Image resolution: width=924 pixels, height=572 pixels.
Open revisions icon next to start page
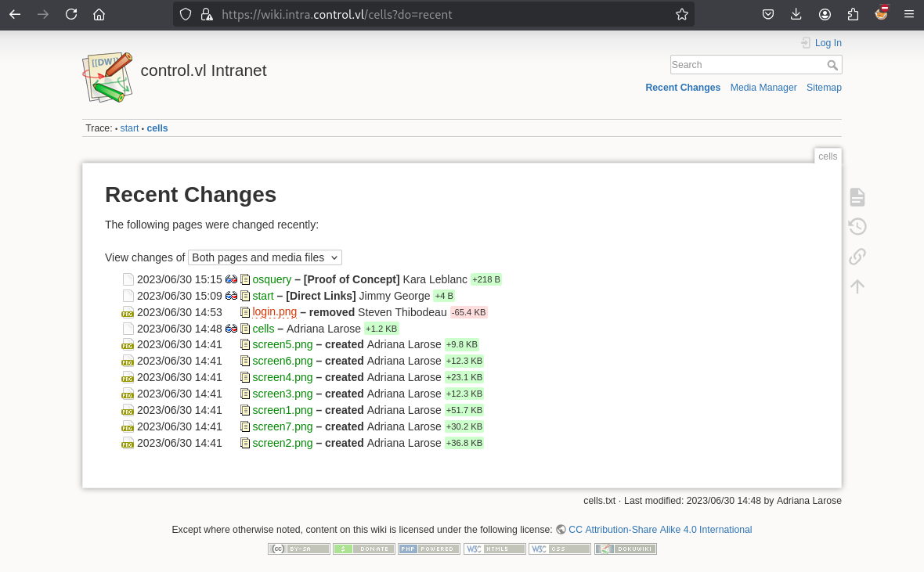[245, 296]
